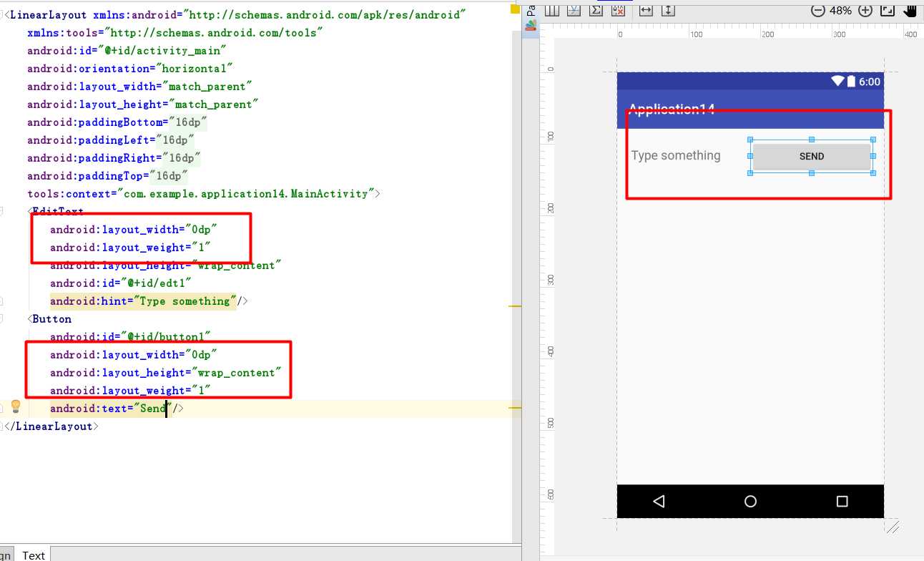Click the android:paddingBottom="16dp" line

coord(117,122)
